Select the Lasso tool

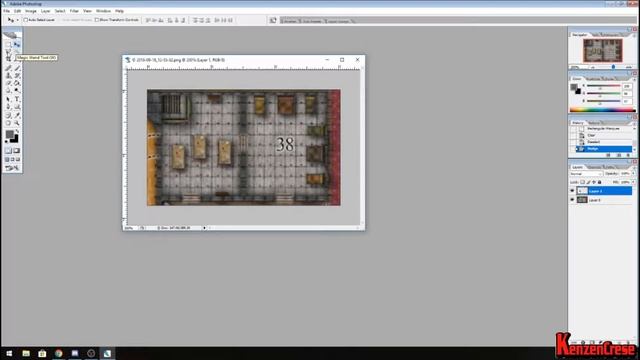tap(8, 52)
